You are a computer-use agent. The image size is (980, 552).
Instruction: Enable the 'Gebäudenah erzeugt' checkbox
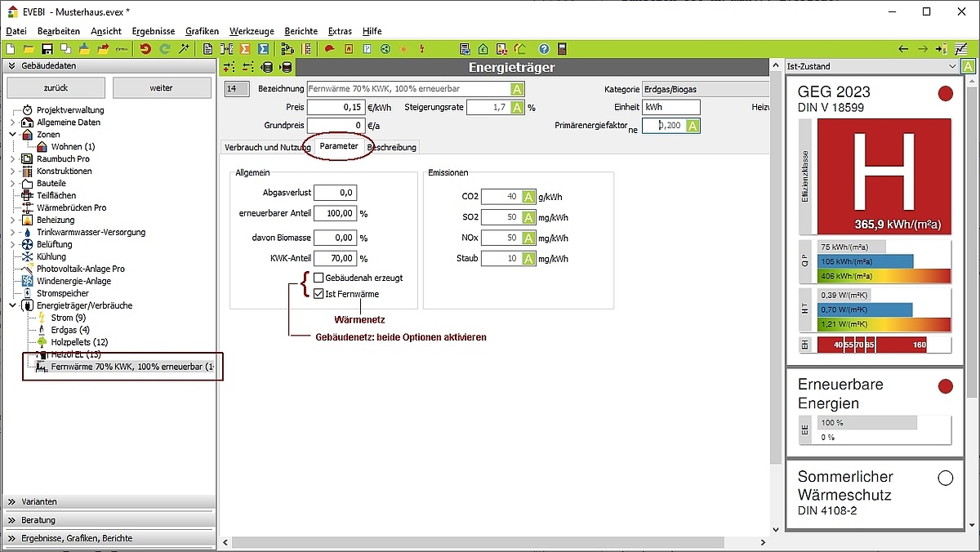point(318,278)
